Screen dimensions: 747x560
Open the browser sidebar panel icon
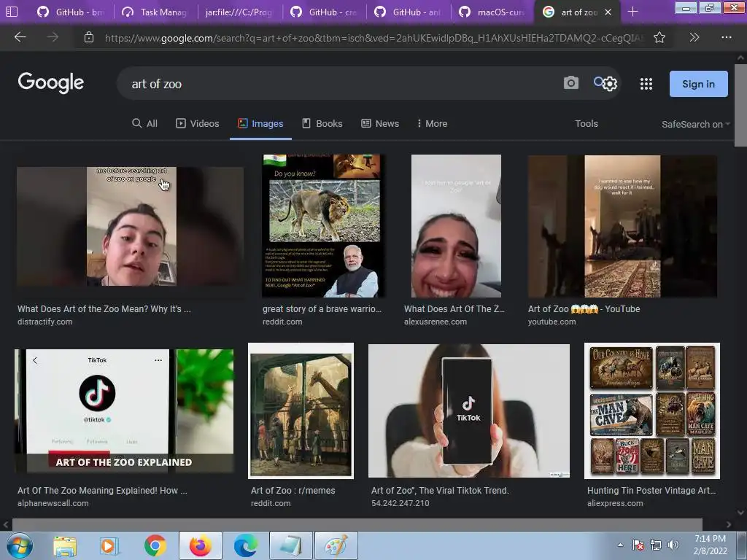(x=12, y=12)
